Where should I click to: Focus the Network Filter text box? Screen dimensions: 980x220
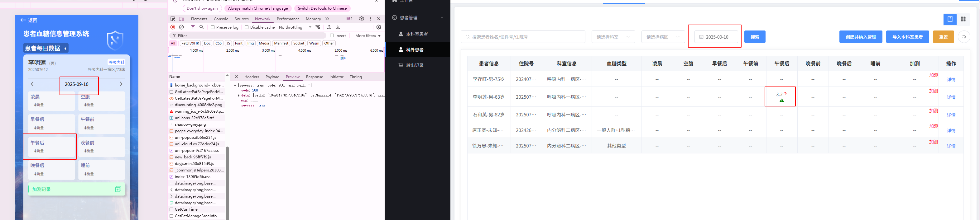coord(249,36)
